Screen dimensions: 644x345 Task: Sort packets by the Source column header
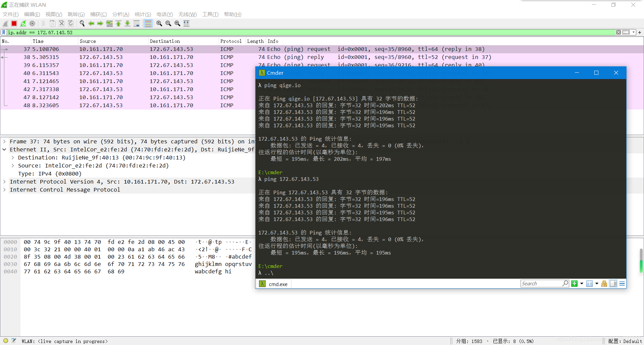113,41
